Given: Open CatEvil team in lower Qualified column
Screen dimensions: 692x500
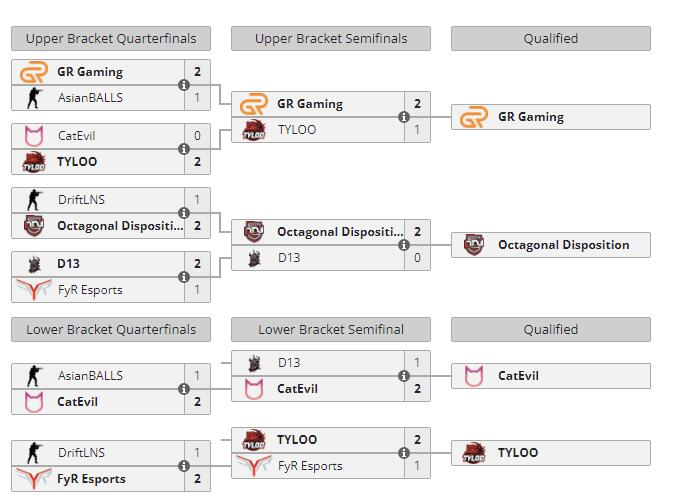Looking at the screenshot, I should point(551,376).
